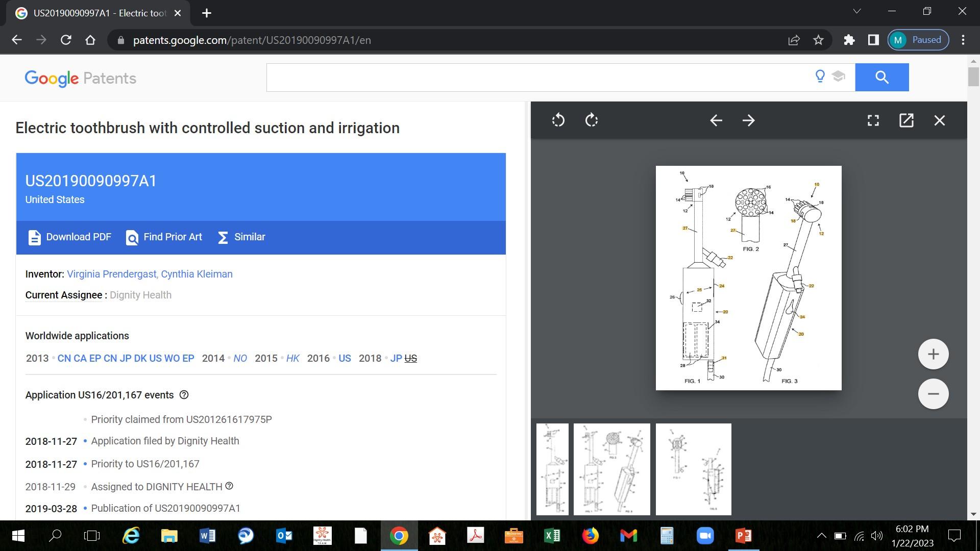
Task: Open inventor Virginia Prendergast link
Action: pos(111,274)
